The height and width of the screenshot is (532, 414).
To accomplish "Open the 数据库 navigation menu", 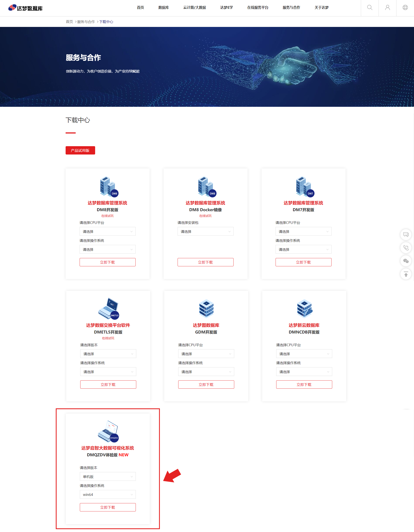I will tap(164, 8).
